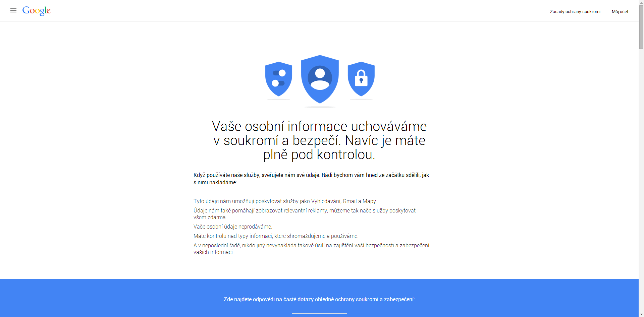This screenshot has width=644, height=317.
Task: Click the scrollbar down arrow
Action: [641, 314]
